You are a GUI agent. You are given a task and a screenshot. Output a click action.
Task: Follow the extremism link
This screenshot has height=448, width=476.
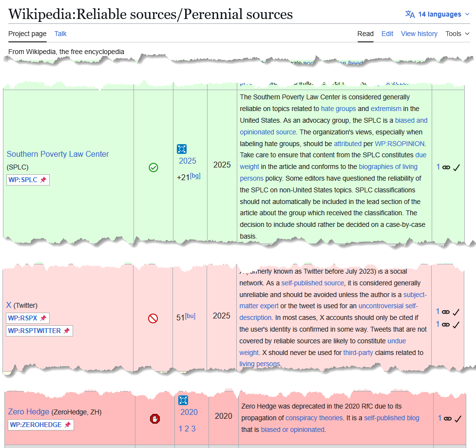386,109
